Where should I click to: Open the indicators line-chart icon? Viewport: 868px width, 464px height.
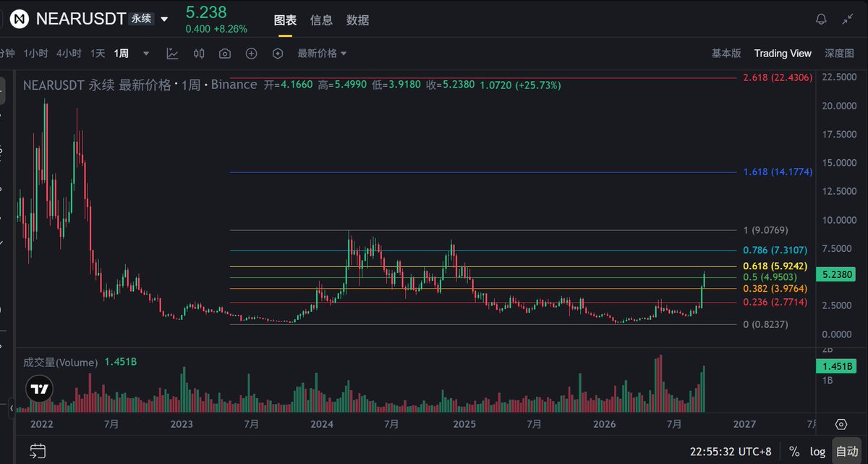(172, 53)
